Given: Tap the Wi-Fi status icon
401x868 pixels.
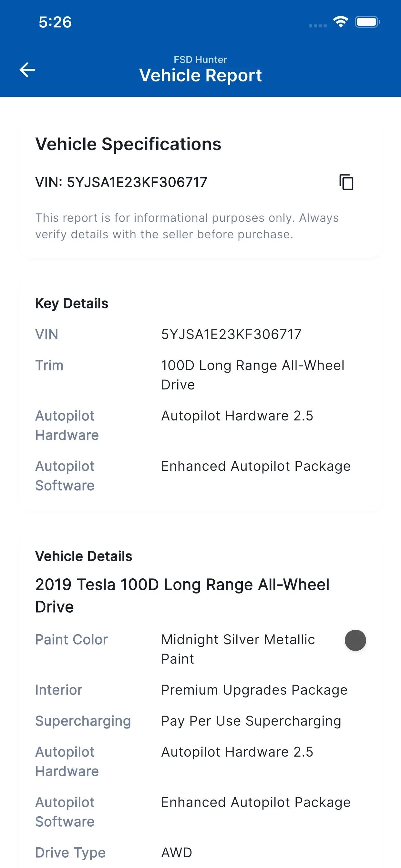Looking at the screenshot, I should 341,22.
